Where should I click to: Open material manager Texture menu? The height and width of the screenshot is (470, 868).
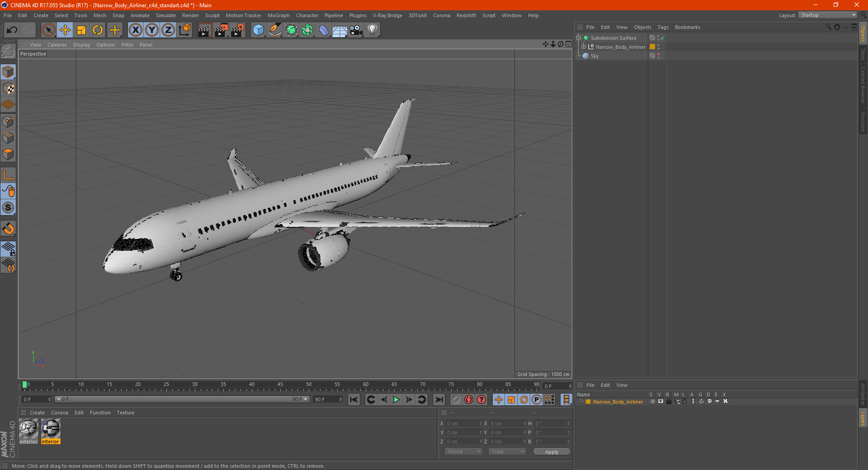(125, 413)
